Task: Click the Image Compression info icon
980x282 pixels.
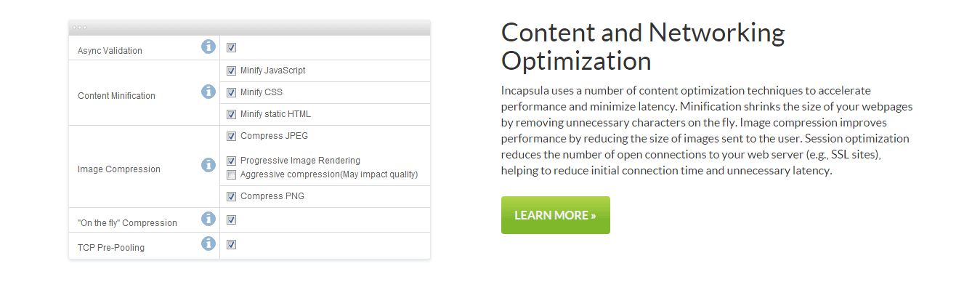Action: [x=208, y=165]
